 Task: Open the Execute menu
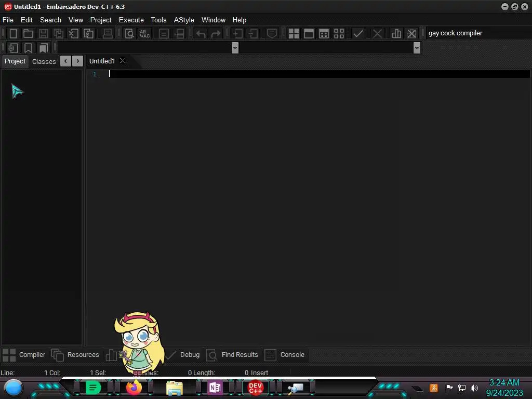pos(131,20)
